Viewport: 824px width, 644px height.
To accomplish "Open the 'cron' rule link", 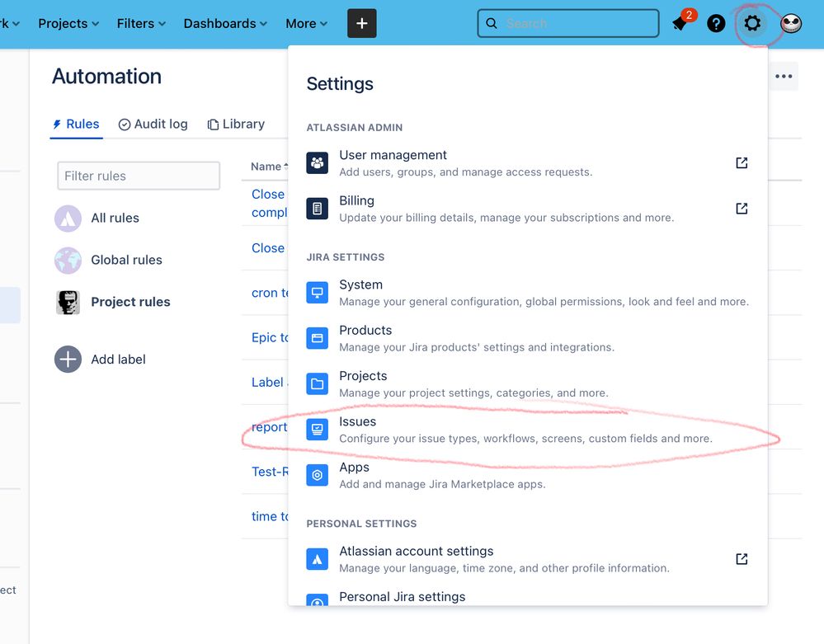I will [x=270, y=293].
